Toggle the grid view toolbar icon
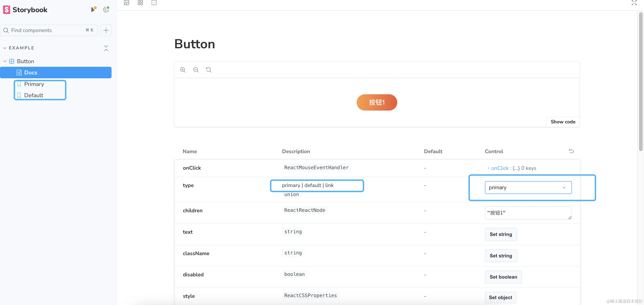644x305 pixels. pos(140,3)
